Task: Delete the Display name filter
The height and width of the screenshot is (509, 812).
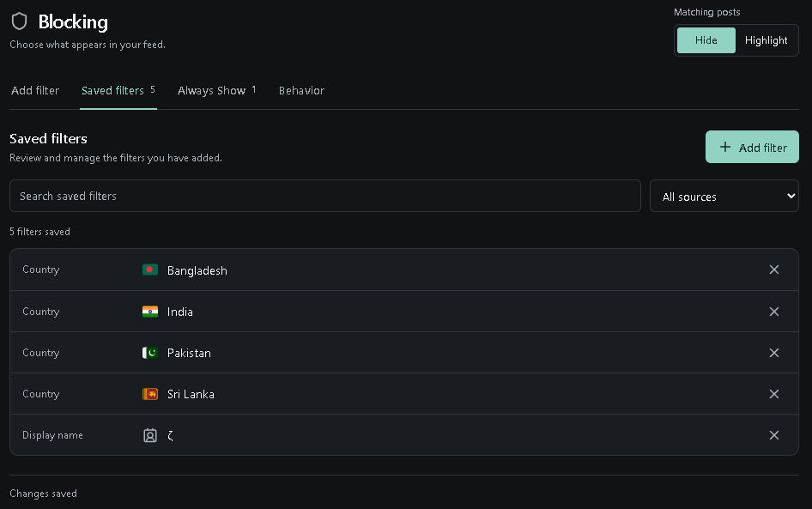Action: click(x=773, y=435)
